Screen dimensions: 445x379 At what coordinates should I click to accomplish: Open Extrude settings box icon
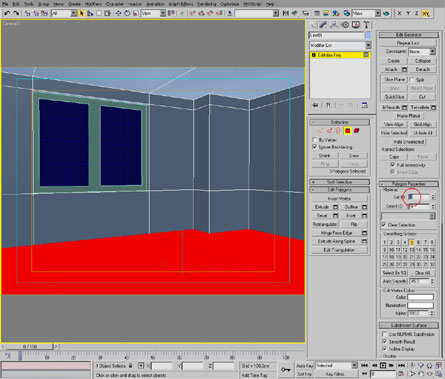click(335, 207)
